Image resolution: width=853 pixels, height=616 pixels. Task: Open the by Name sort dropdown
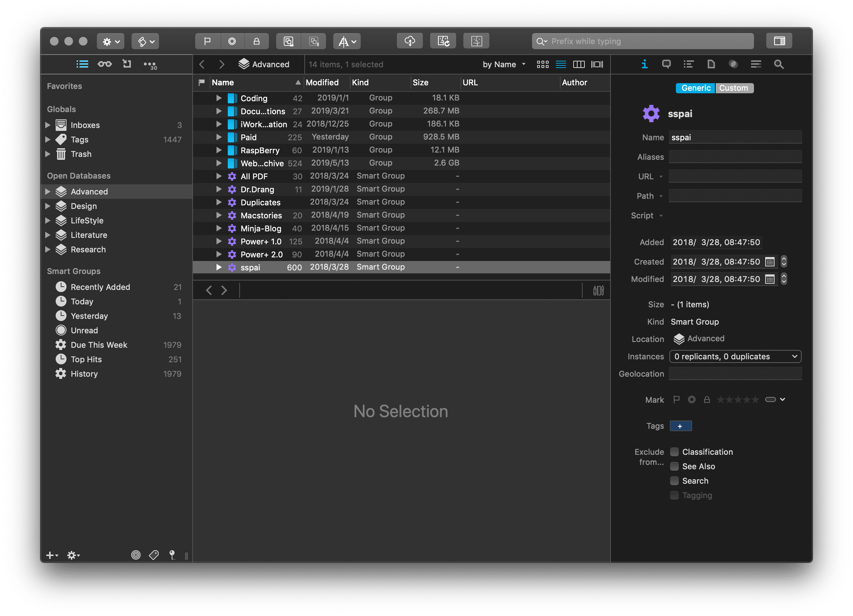point(503,64)
